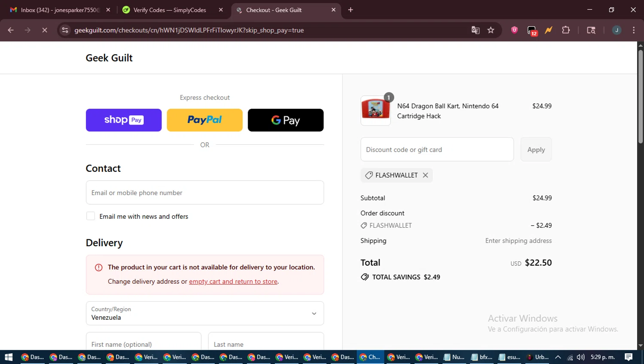Image resolution: width=644 pixels, height=364 pixels.
Task: Click scrollbar down arrow
Action: click(x=641, y=346)
